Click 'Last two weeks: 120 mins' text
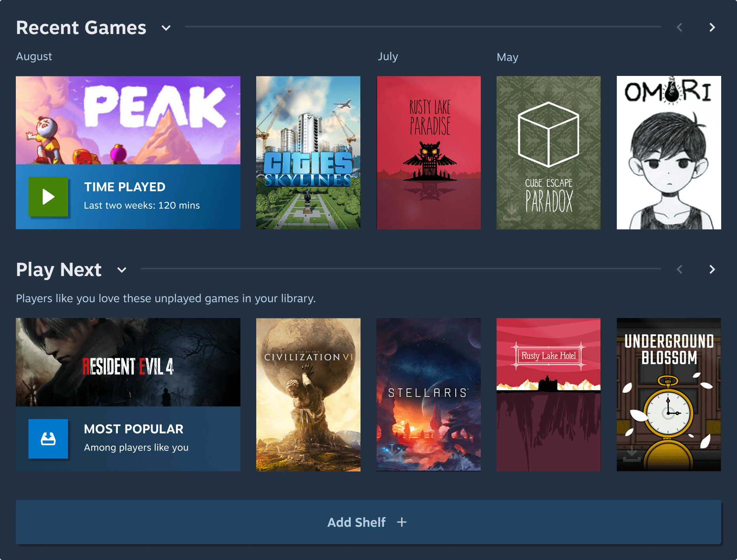 (142, 205)
